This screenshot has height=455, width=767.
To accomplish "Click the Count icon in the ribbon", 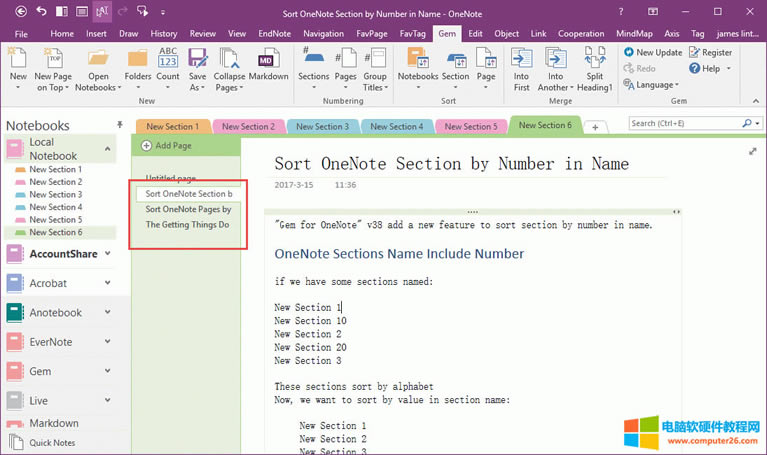I will click(168, 63).
